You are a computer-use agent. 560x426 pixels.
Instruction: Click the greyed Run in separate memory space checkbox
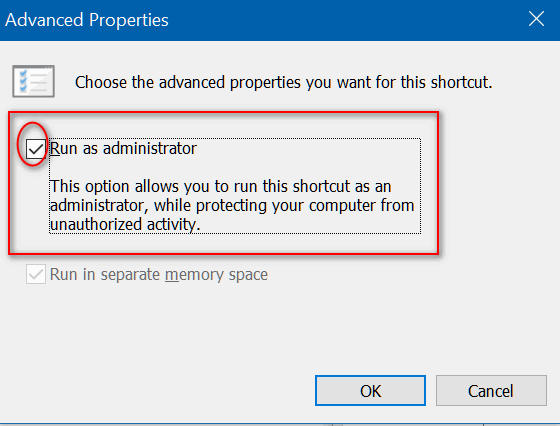tap(36, 274)
